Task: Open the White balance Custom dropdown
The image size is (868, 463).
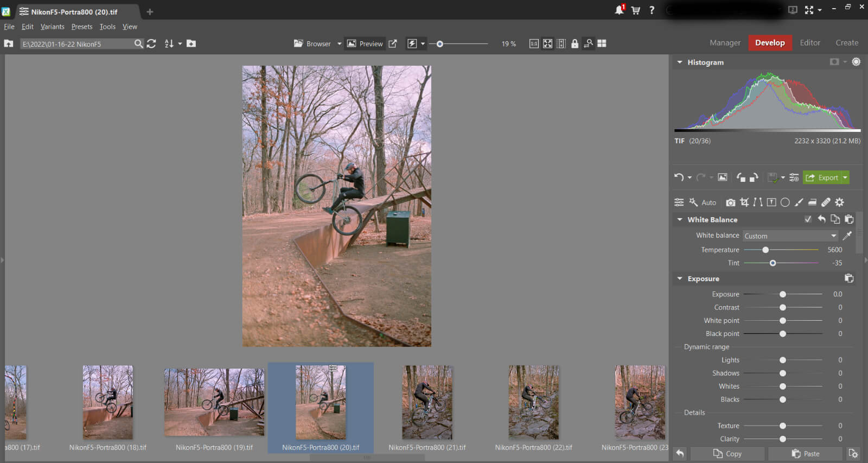Action: (790, 236)
